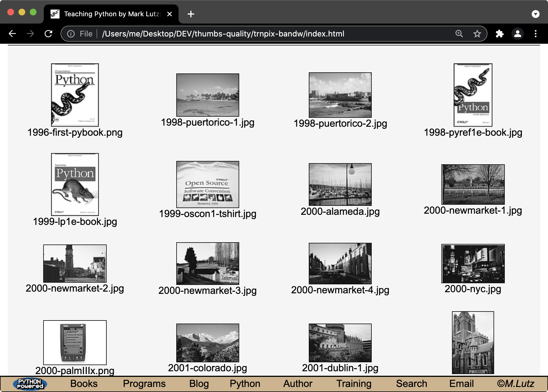
Task: Expand the tab search dropdown arrow
Action: pyautogui.click(x=535, y=14)
